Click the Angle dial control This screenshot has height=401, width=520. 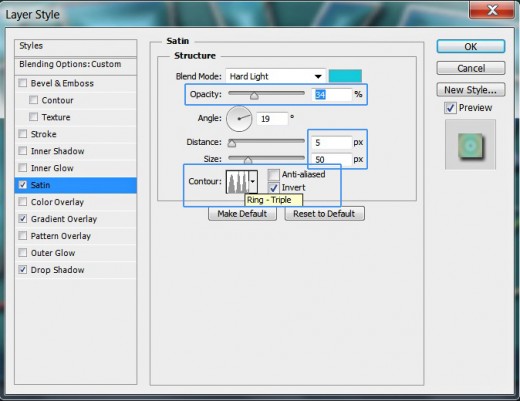[239, 119]
